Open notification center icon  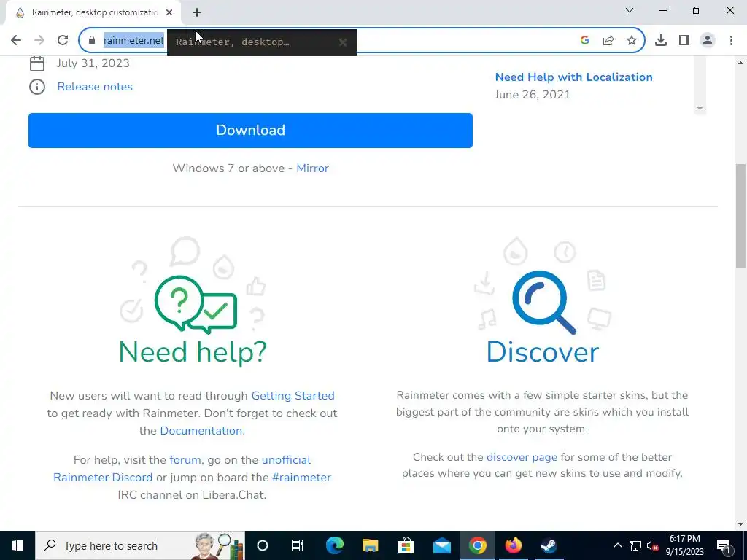tap(723, 545)
